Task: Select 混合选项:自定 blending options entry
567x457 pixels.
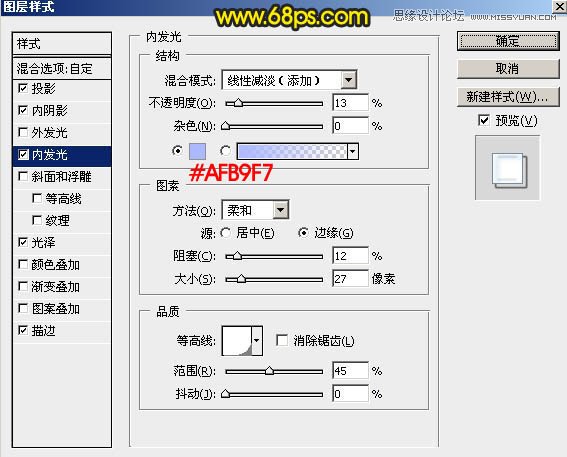Action: click(x=61, y=68)
